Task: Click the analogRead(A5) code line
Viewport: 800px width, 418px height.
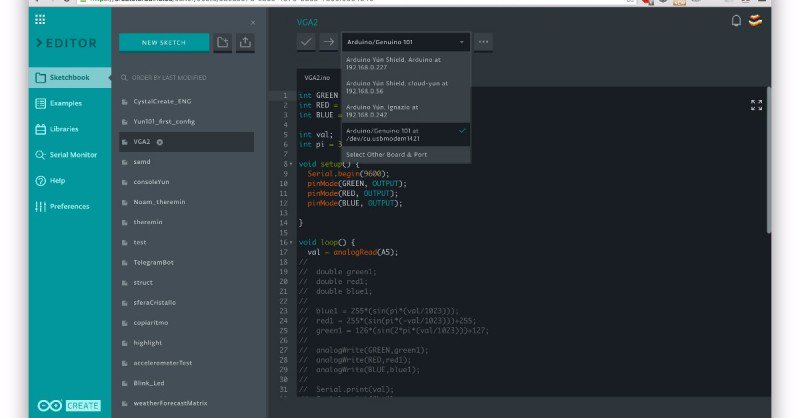Action: 353,252
